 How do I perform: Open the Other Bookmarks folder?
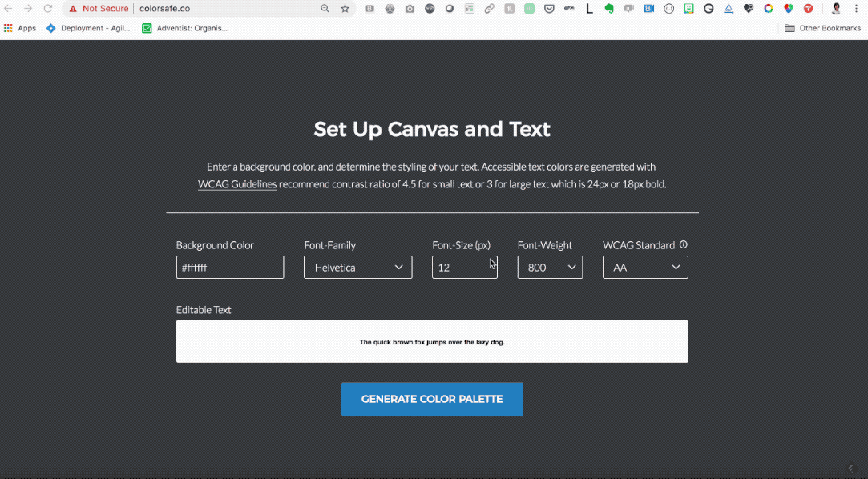[x=822, y=28]
